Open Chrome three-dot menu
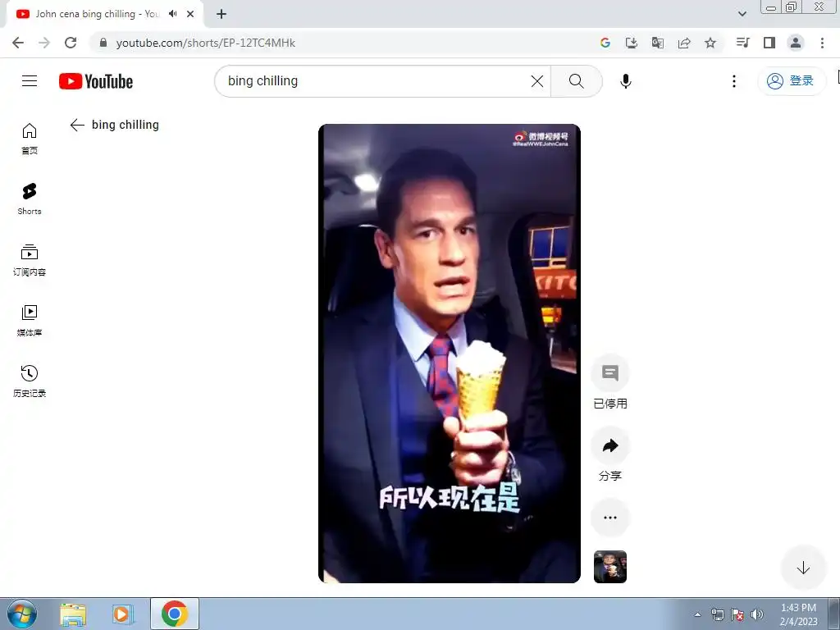840x630 pixels. click(822, 43)
